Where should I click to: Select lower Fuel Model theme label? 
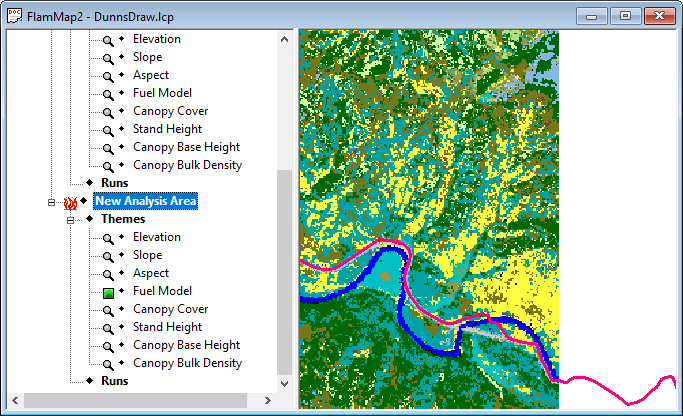pyautogui.click(x=162, y=291)
